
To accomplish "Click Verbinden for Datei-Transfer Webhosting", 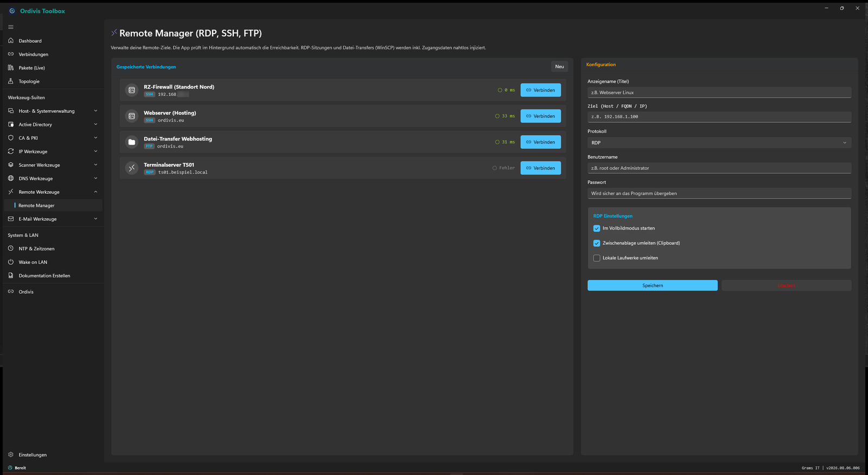I will point(540,142).
